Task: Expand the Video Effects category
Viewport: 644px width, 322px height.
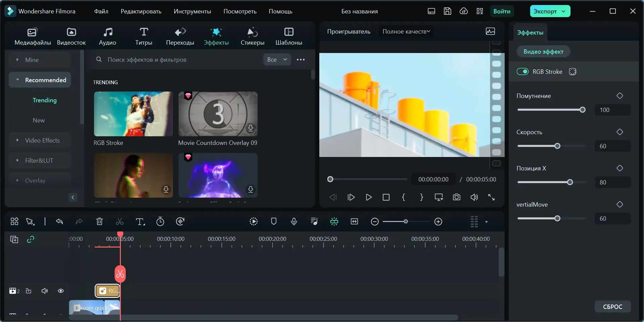Action: pos(42,140)
